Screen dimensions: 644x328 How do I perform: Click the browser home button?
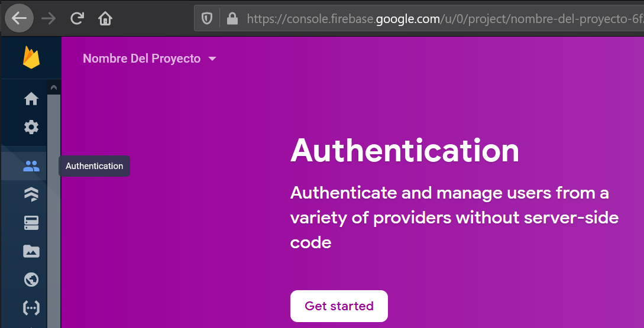pos(105,18)
